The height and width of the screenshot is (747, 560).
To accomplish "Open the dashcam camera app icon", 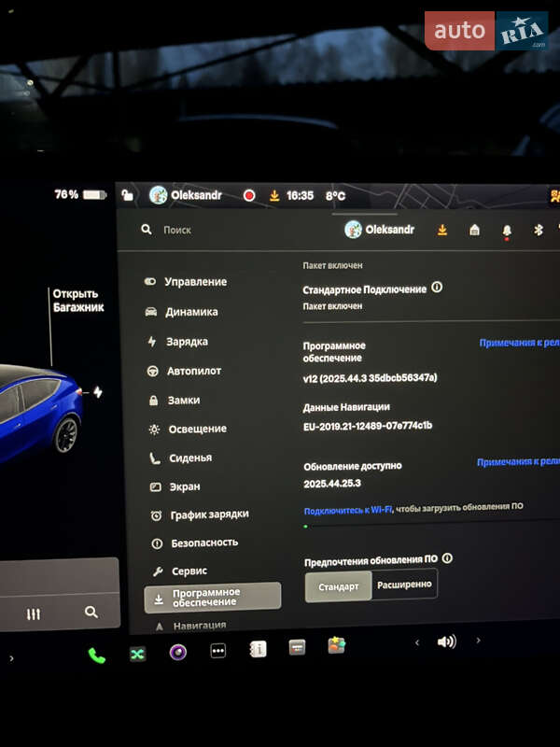I will (178, 652).
